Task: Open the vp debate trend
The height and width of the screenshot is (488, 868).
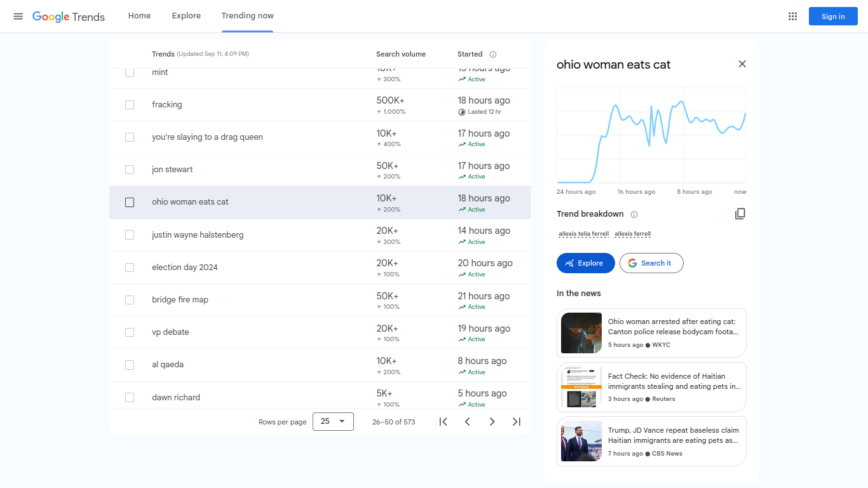Action: [x=320, y=332]
